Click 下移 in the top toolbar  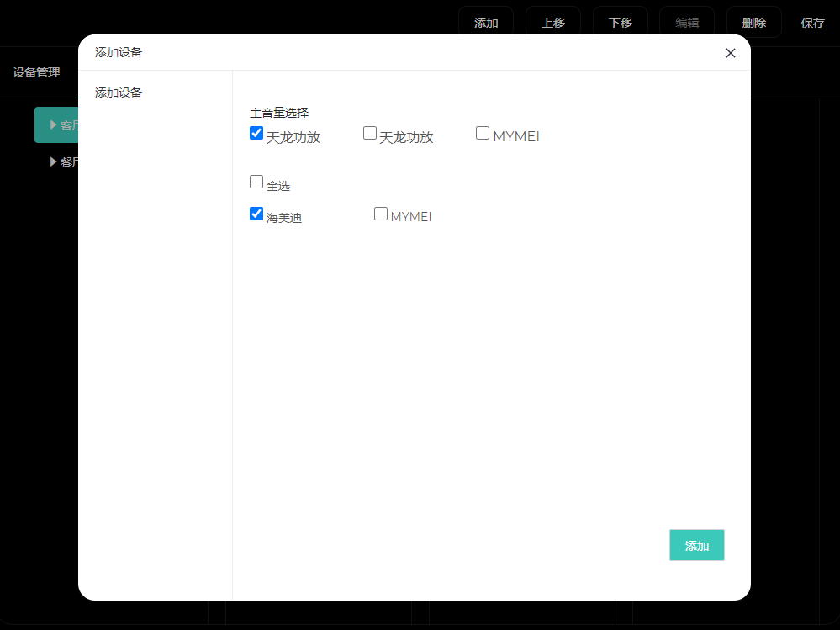click(x=621, y=23)
